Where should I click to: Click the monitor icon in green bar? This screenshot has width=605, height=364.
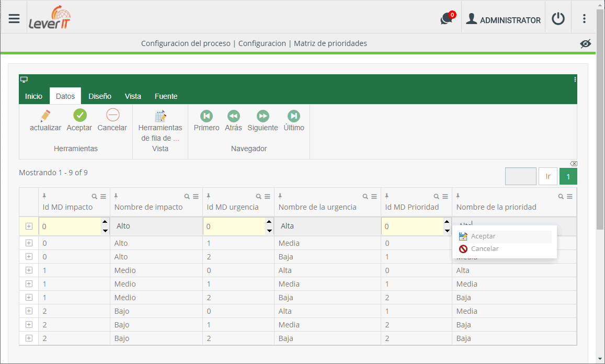click(x=24, y=79)
